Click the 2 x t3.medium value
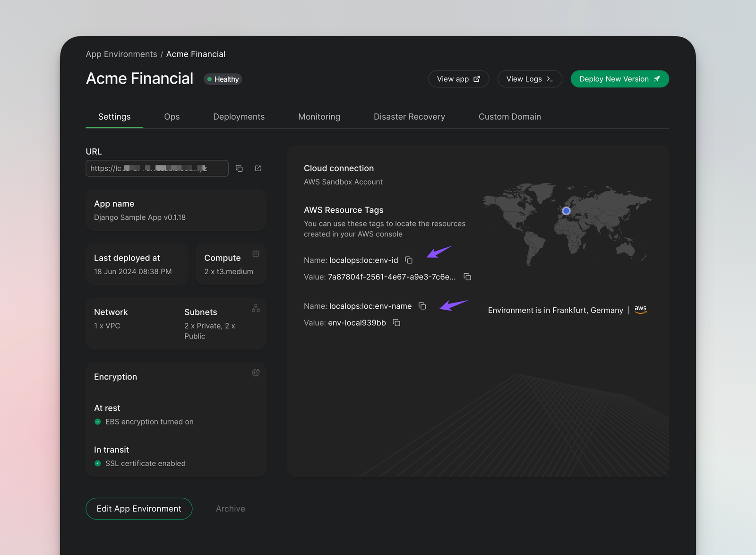Image resolution: width=756 pixels, height=555 pixels. coord(229,272)
